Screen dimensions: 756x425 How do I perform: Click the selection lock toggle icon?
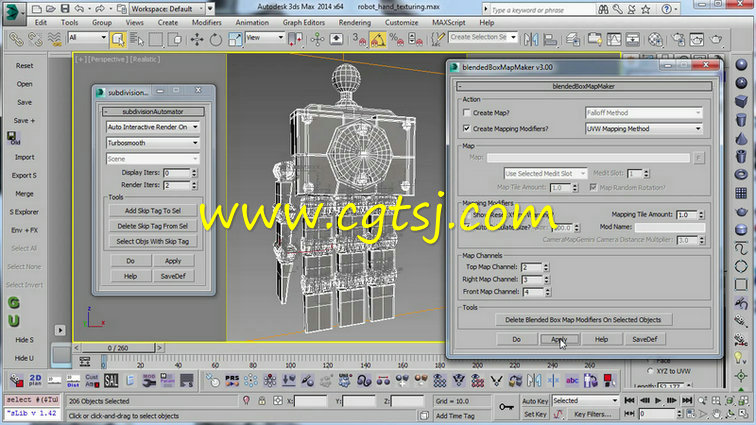[262, 401]
